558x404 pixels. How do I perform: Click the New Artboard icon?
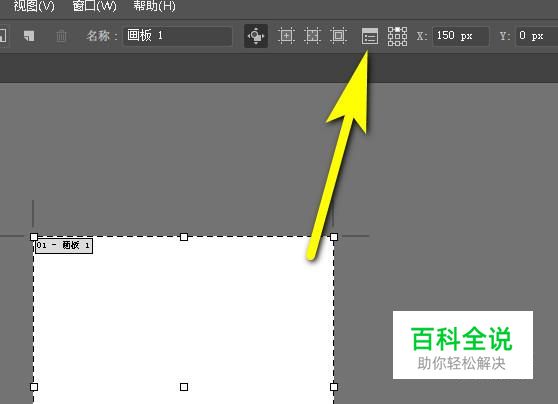29,36
